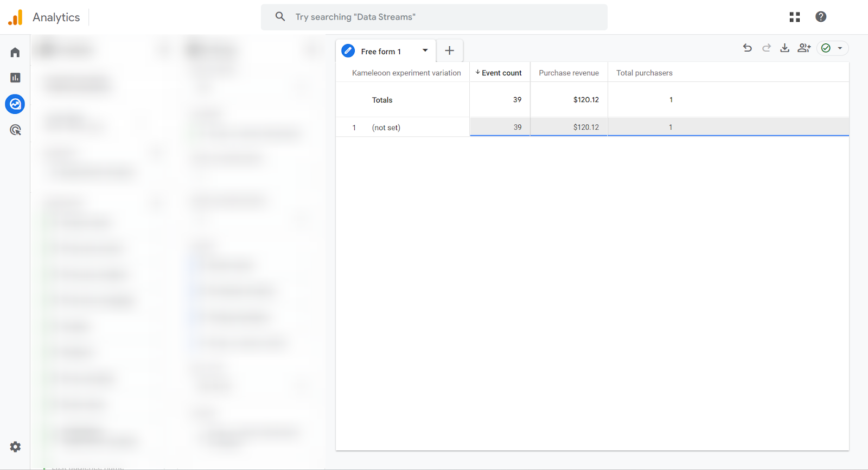
Task: Sort by Event count column header
Action: 501,73
